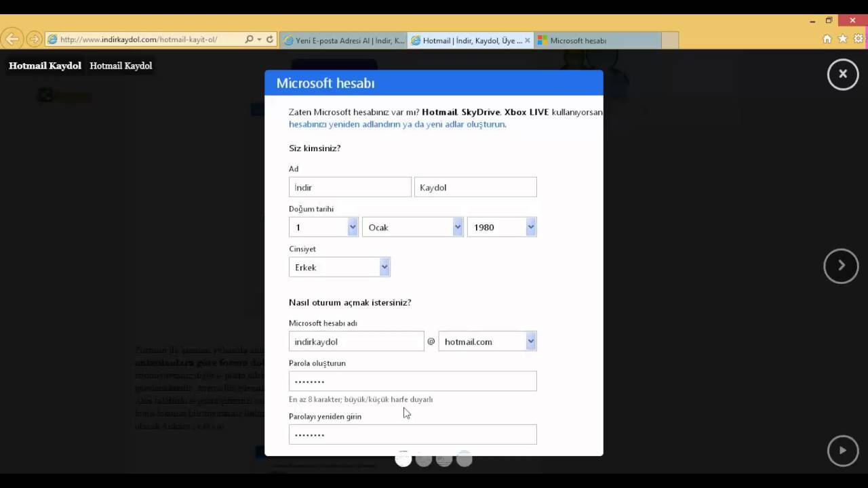Open a new blank tab
The height and width of the screenshot is (488, 868).
(x=670, y=41)
